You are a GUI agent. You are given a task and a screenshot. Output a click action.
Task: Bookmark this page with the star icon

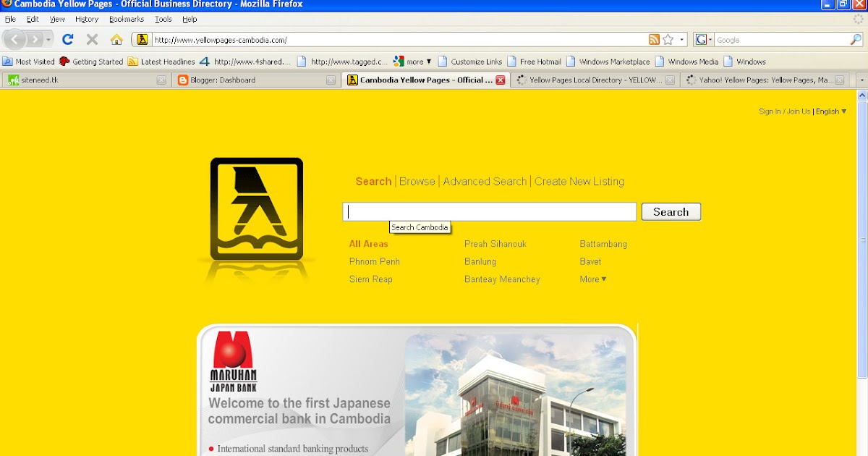tap(668, 40)
